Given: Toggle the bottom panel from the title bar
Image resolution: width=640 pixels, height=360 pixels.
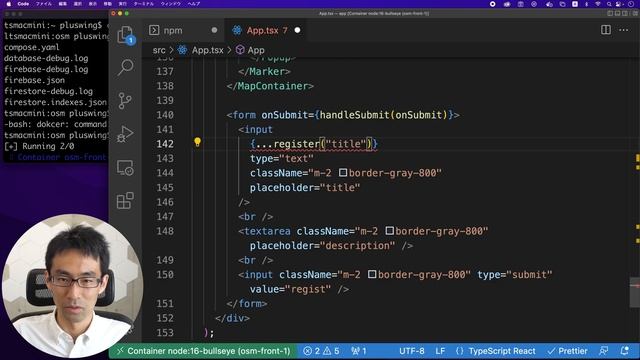Looking at the screenshot, I should 618,13.
